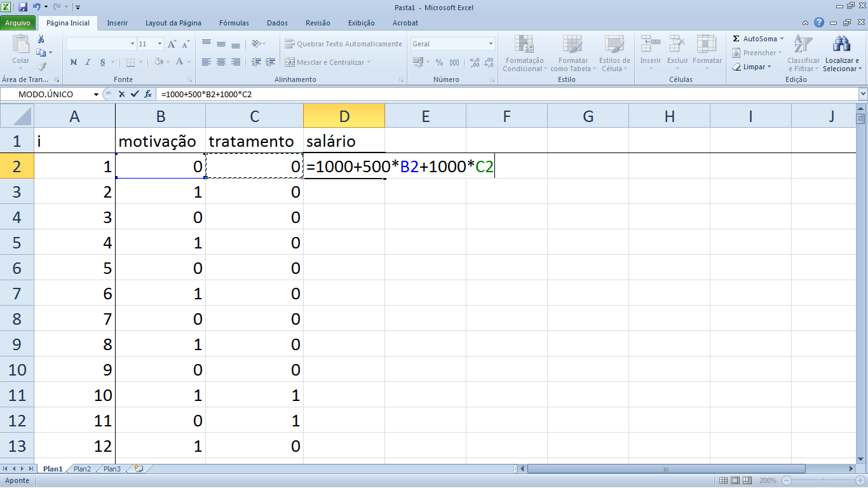The width and height of the screenshot is (868, 488).
Task: Click the fx insert function icon
Action: tap(148, 94)
